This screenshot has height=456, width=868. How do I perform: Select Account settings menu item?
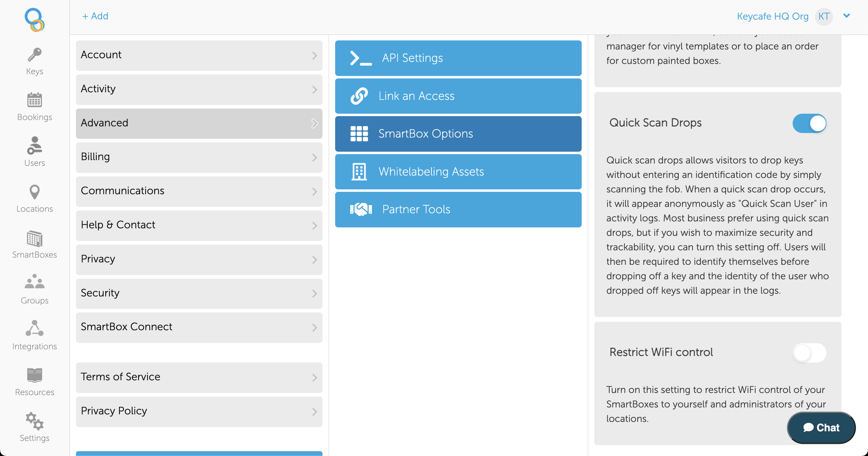point(199,56)
